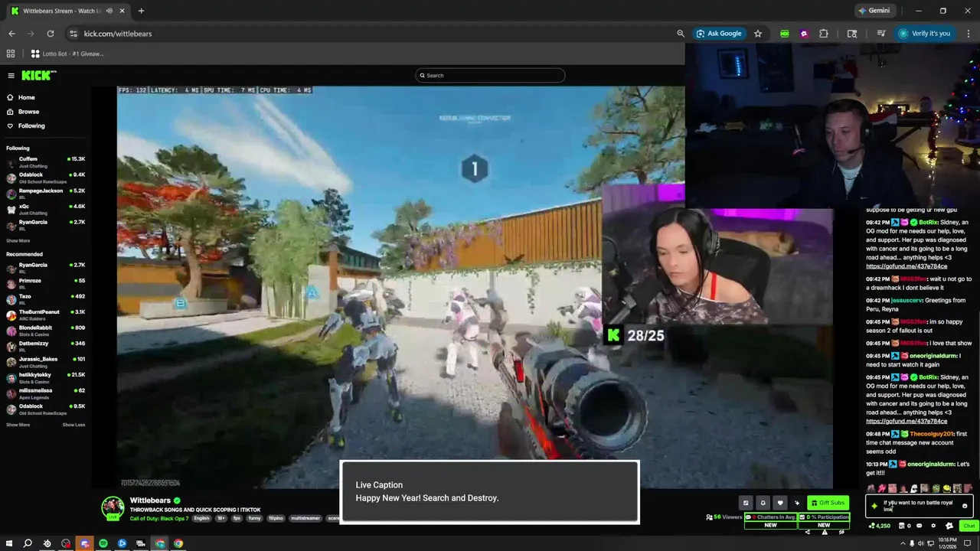Open Primroze recommended channel

coord(46,283)
